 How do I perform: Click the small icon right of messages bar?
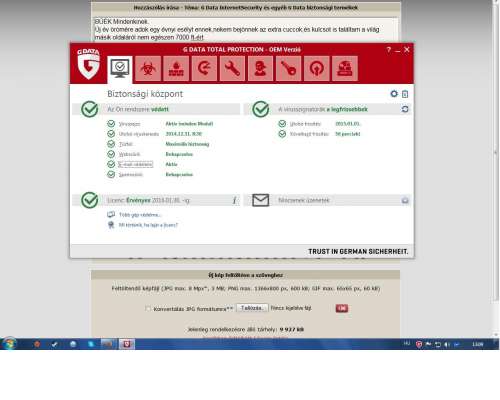405,200
